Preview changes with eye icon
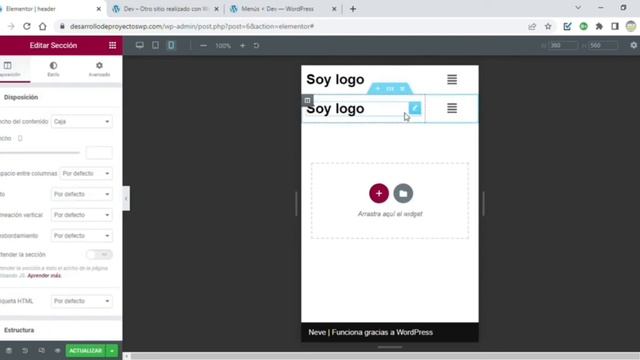This screenshot has width=640, height=360. point(58,351)
